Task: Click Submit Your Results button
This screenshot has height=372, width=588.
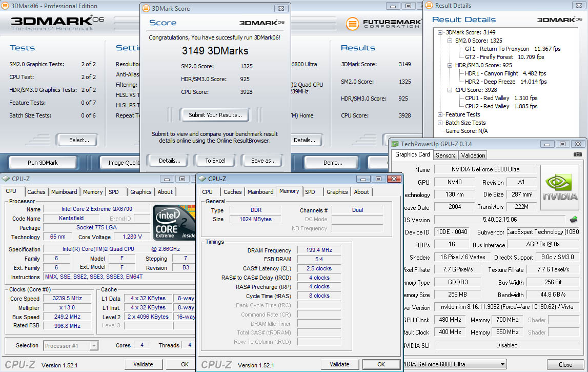Action: [215, 115]
